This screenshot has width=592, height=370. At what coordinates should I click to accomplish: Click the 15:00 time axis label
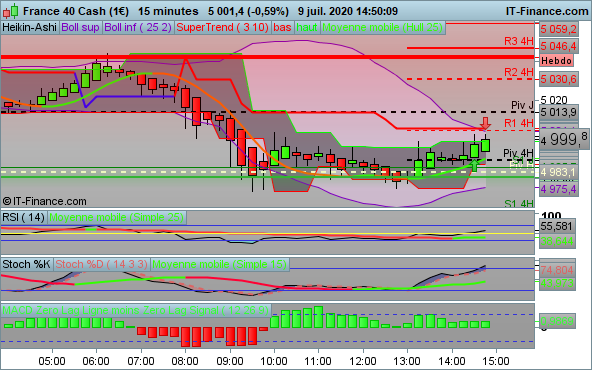coord(496,361)
